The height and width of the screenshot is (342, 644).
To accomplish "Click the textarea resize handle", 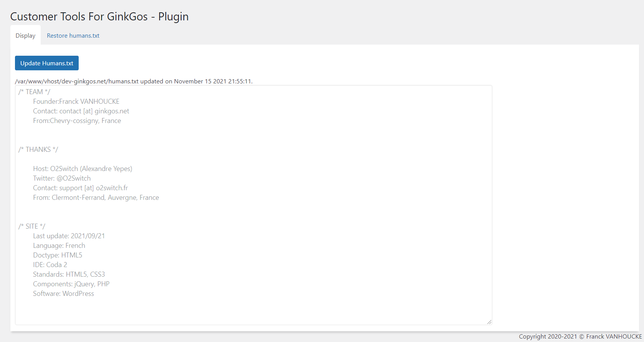I will coord(489,322).
